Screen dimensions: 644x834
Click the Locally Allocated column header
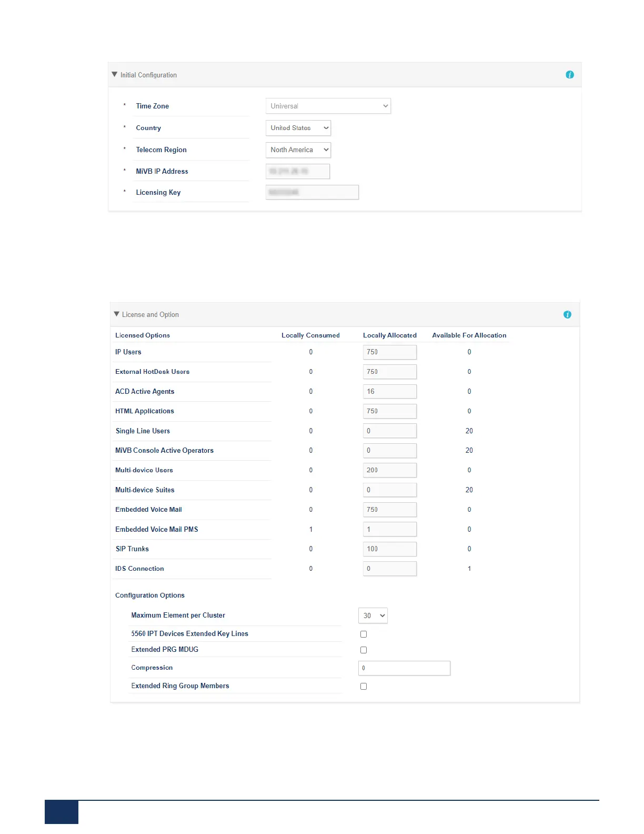pyautogui.click(x=390, y=335)
